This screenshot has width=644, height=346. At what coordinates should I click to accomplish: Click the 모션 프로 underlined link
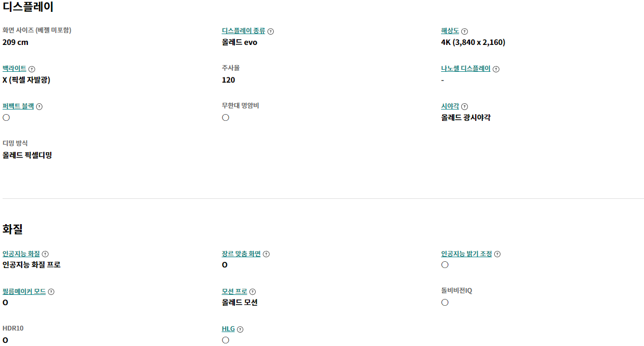coord(234,291)
